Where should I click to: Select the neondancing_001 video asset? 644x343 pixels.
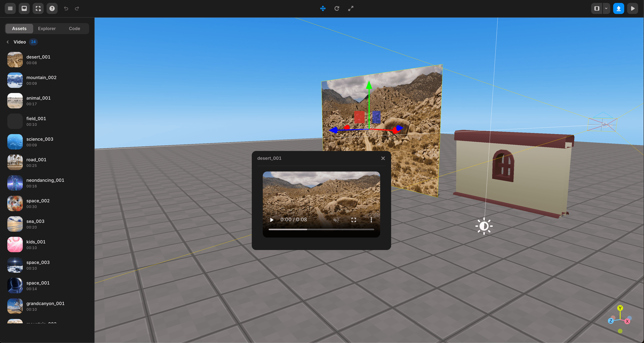[x=47, y=183]
